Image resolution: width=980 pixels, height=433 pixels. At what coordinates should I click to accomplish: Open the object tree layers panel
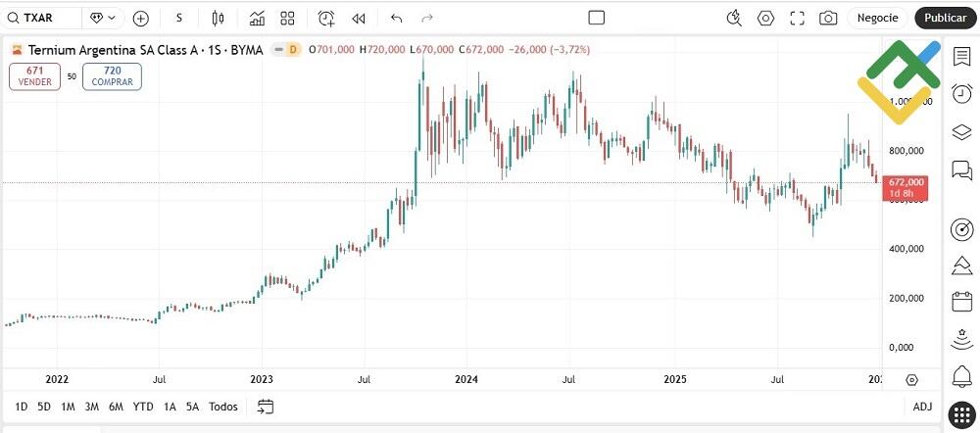(x=961, y=132)
